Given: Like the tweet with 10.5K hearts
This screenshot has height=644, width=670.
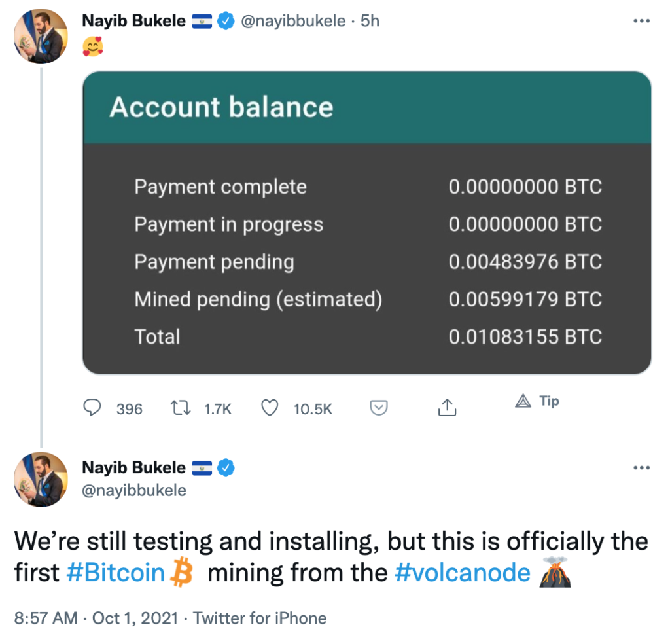Looking at the screenshot, I should (270, 408).
